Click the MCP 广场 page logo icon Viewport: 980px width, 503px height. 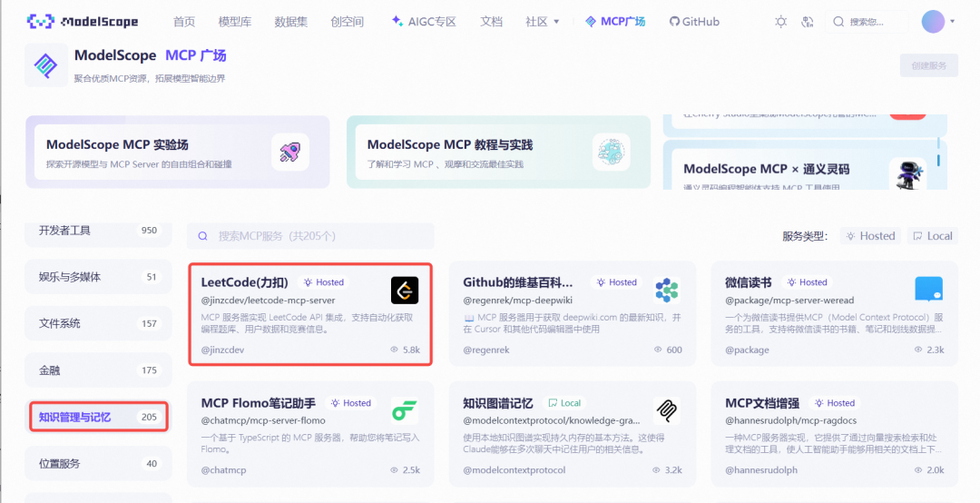point(46,65)
